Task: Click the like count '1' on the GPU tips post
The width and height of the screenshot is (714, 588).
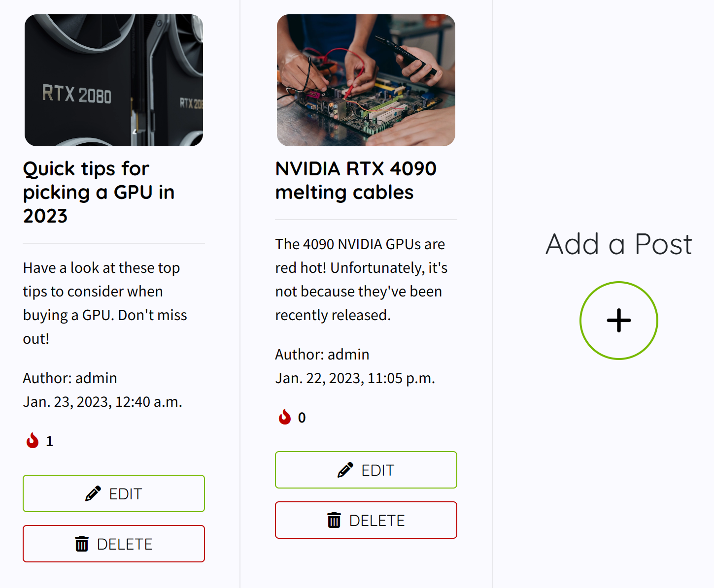Action: click(49, 441)
